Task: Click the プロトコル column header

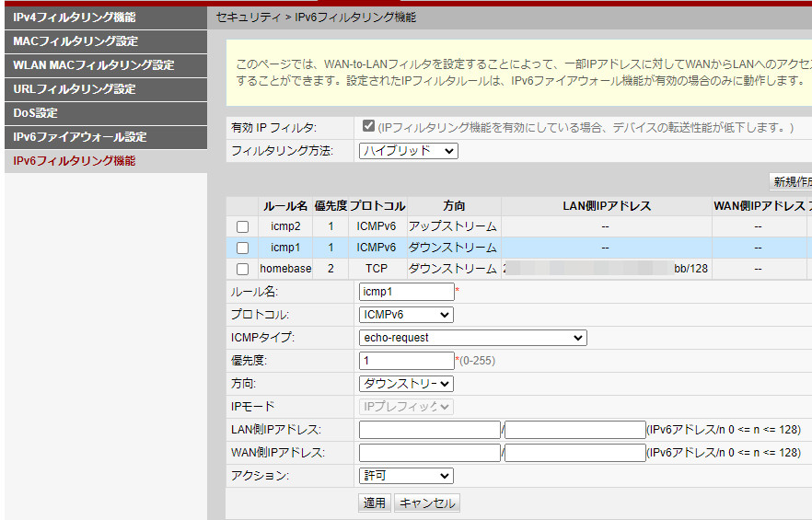Action: (x=377, y=206)
